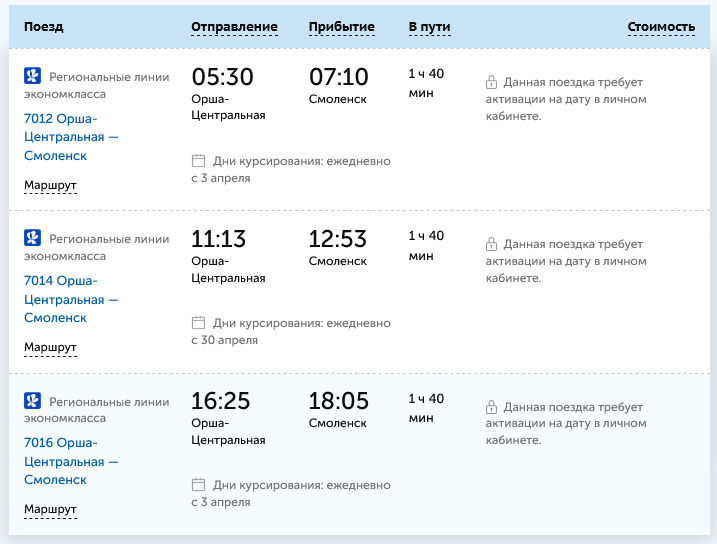Expand Маршрут for train 7016
717x544 pixels.
[50, 510]
